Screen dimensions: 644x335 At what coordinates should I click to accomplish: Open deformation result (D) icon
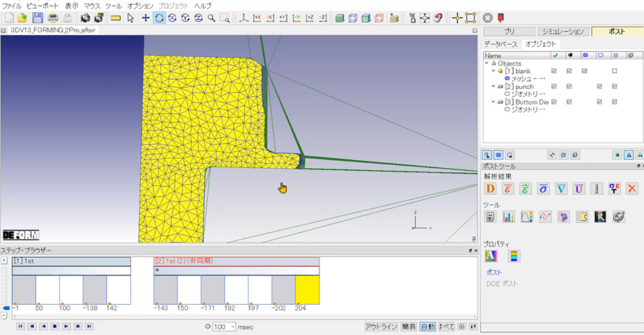coord(490,189)
